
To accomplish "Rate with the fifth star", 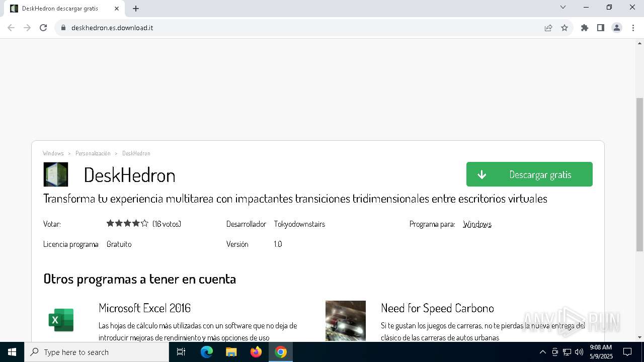I will [x=144, y=223].
